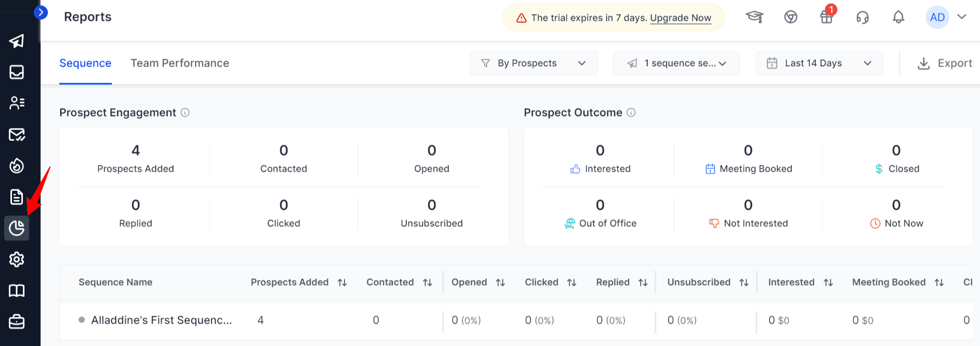
Task: Open the briefcase icon in the sidebar
Action: [17, 322]
